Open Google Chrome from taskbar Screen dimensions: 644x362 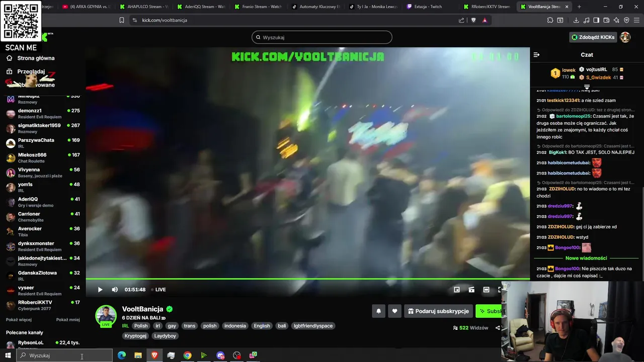pos(187,355)
